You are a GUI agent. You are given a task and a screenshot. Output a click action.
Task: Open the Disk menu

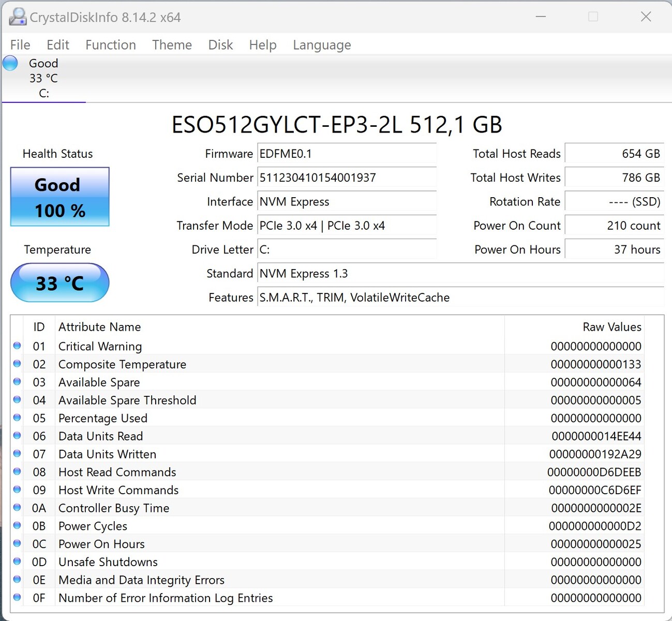[x=220, y=45]
